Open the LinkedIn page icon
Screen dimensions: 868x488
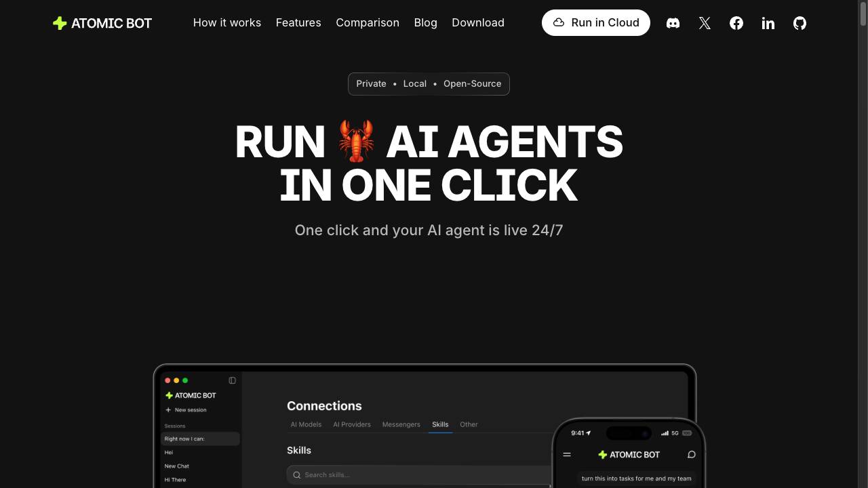click(x=768, y=23)
